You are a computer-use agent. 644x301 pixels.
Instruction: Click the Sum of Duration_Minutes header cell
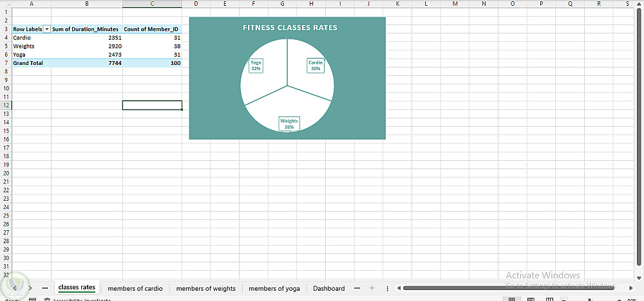87,30
